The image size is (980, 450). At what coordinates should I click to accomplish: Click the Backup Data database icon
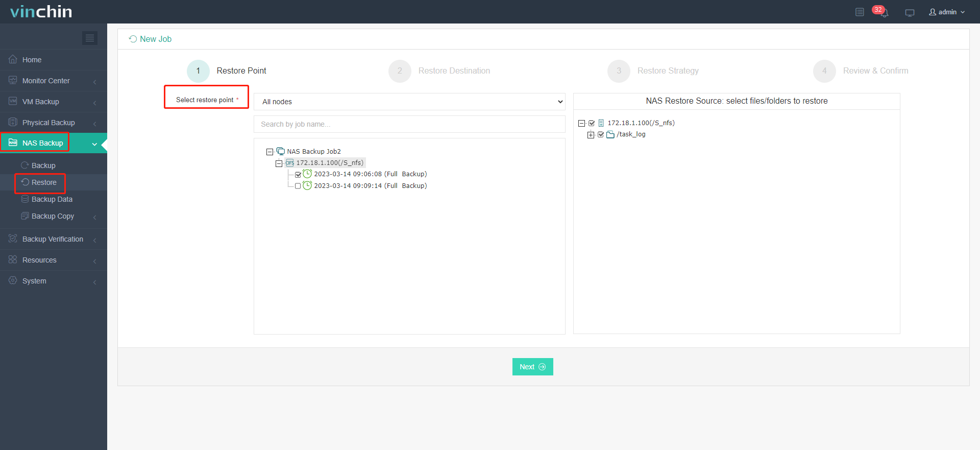(x=24, y=199)
